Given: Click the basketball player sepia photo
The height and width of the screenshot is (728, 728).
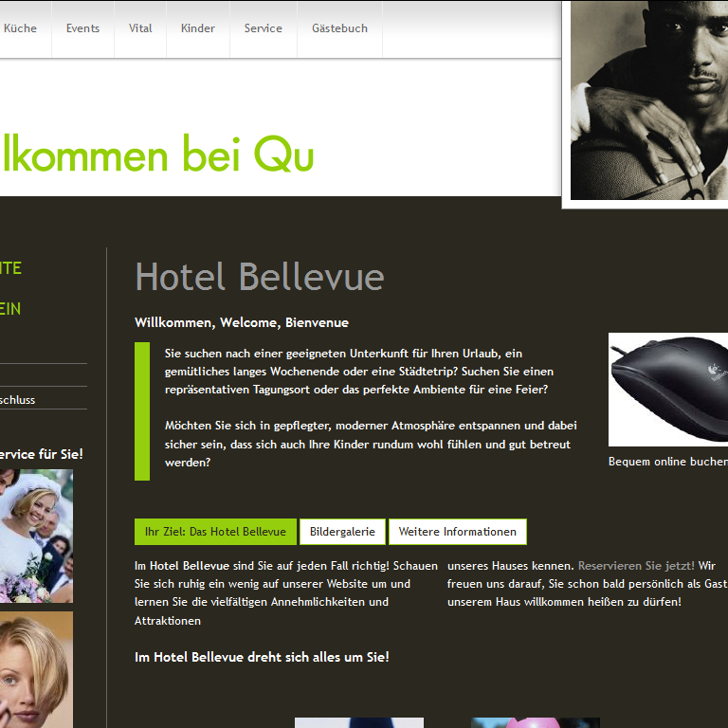Looking at the screenshot, I should [649, 100].
